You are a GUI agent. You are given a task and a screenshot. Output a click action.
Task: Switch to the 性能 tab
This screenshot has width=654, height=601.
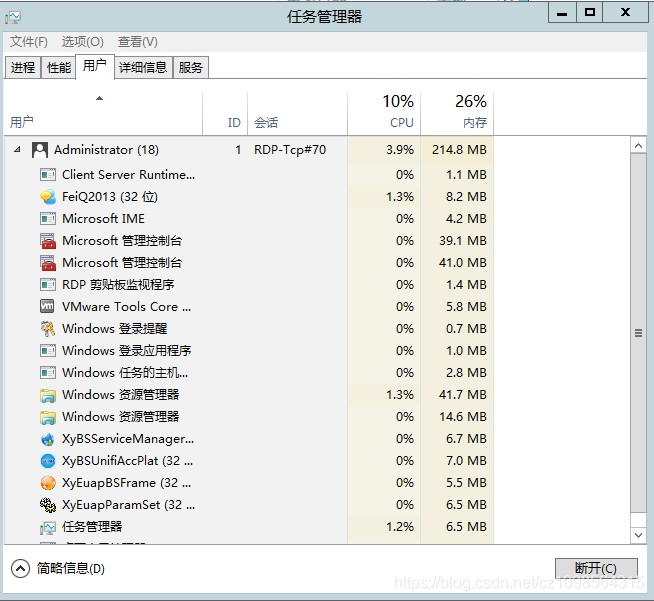tap(59, 67)
